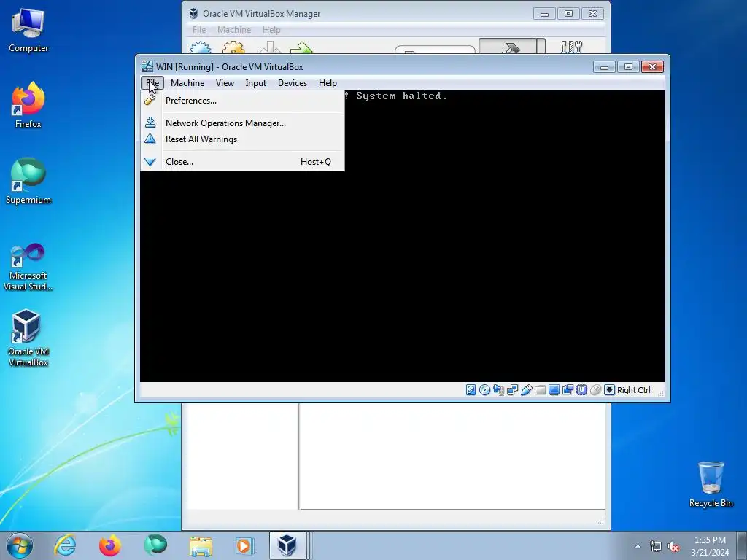Show hidden system tray icons

point(638,546)
